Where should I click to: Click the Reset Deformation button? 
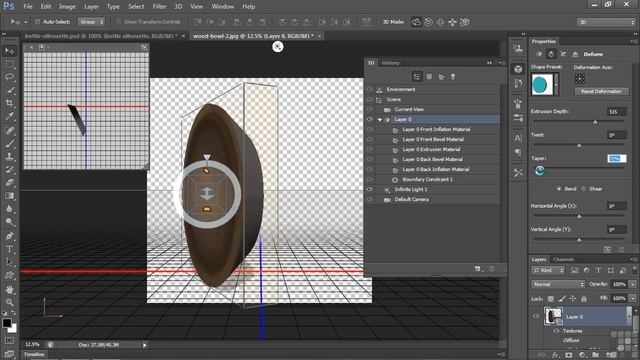(x=601, y=91)
